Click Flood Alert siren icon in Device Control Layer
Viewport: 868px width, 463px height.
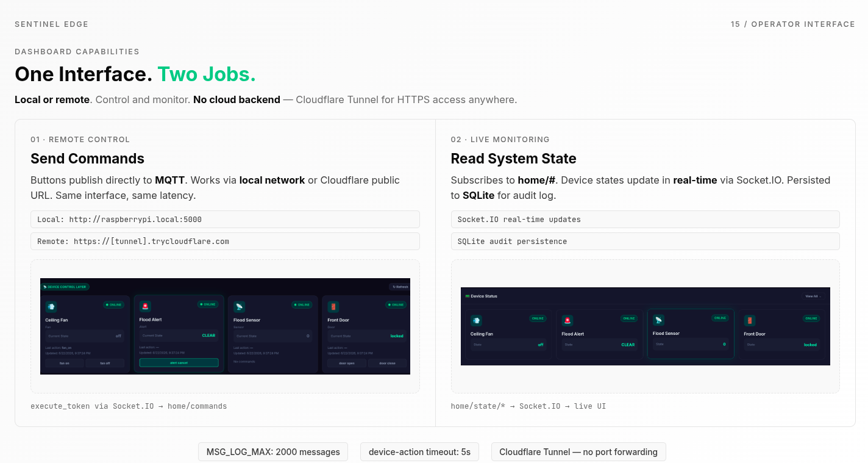pos(145,306)
